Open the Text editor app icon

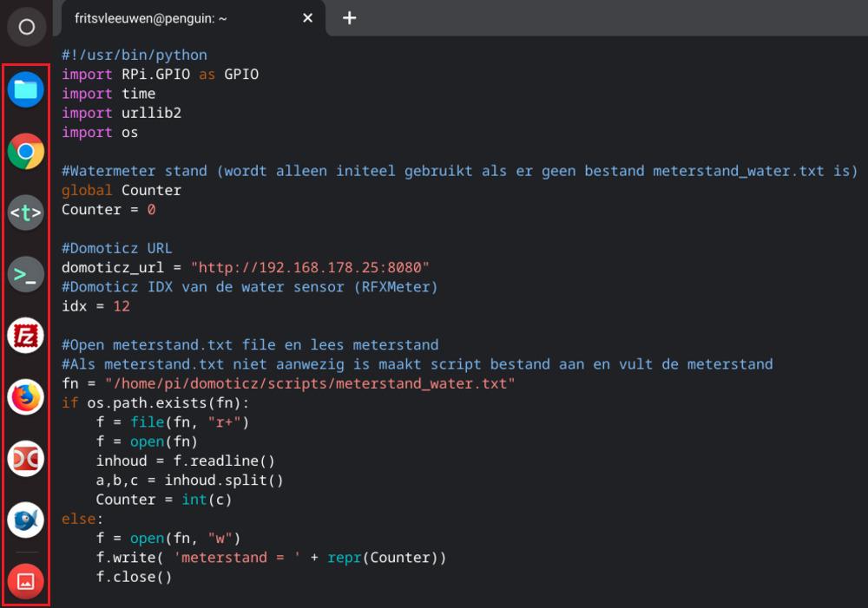pos(26,212)
